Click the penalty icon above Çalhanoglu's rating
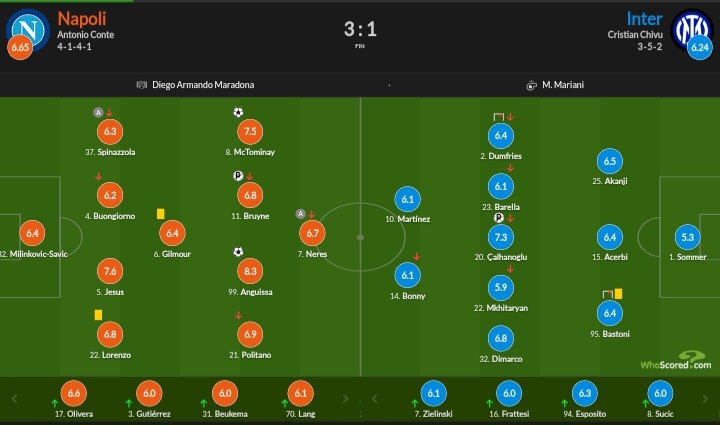This screenshot has height=425, width=720. pyautogui.click(x=498, y=218)
